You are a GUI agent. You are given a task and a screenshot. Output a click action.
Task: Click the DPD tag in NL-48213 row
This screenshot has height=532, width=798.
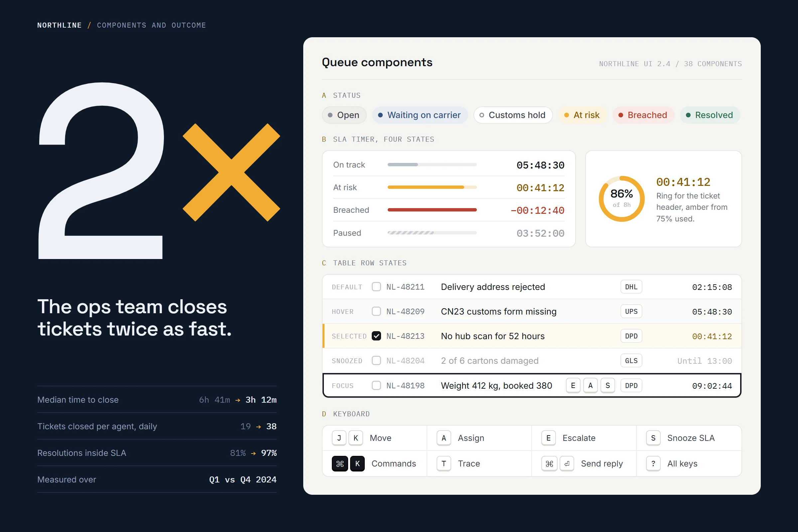tap(631, 336)
